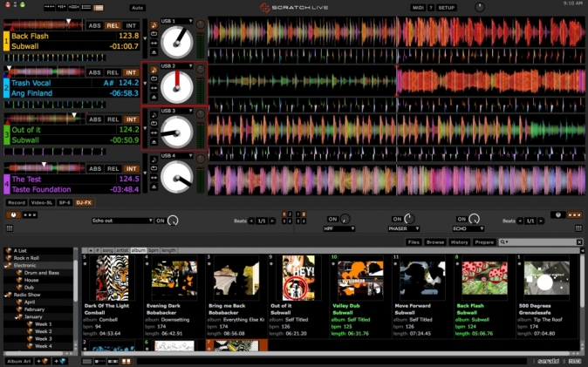This screenshot has width=588, height=367.
Task: Open the Browse panel
Action: [x=435, y=242]
